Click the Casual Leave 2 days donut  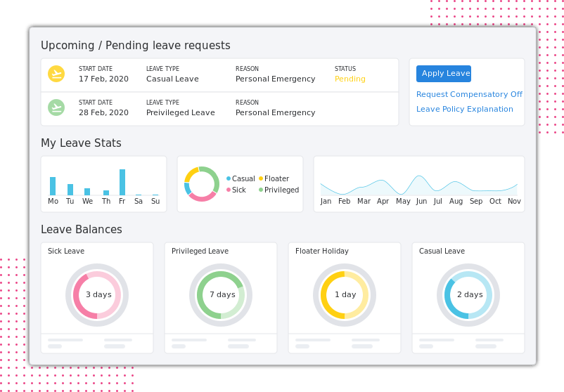tap(468, 295)
